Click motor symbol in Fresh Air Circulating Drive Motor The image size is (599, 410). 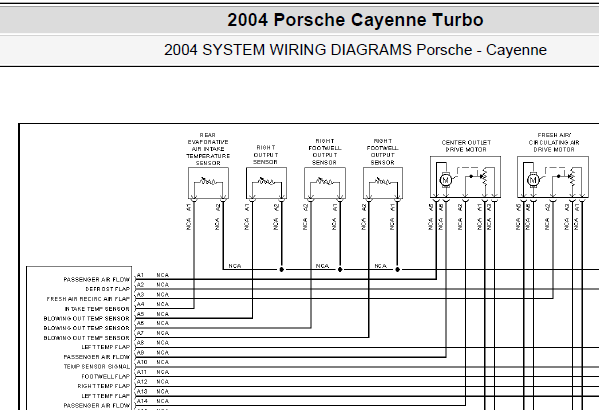(x=533, y=180)
